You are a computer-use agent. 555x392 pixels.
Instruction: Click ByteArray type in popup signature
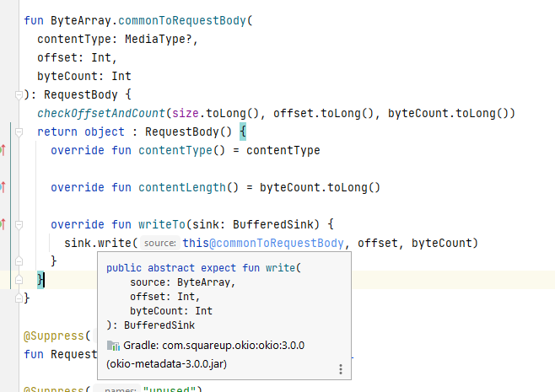coord(204,282)
